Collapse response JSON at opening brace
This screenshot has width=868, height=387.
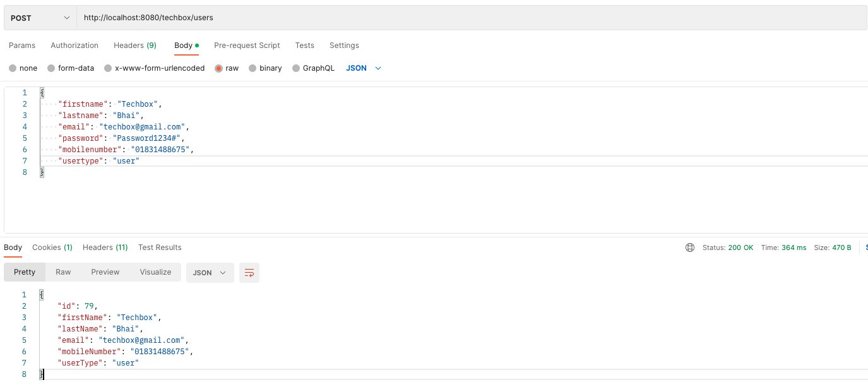[x=42, y=295]
